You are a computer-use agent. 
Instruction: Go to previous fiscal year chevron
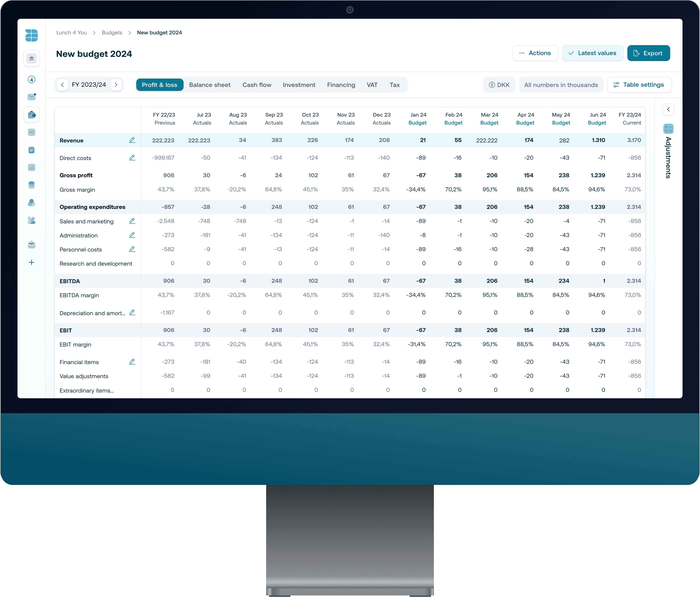[x=63, y=85]
